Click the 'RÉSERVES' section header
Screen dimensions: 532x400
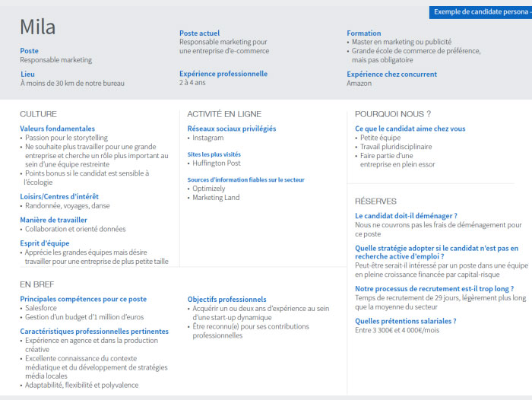pyautogui.click(x=375, y=202)
